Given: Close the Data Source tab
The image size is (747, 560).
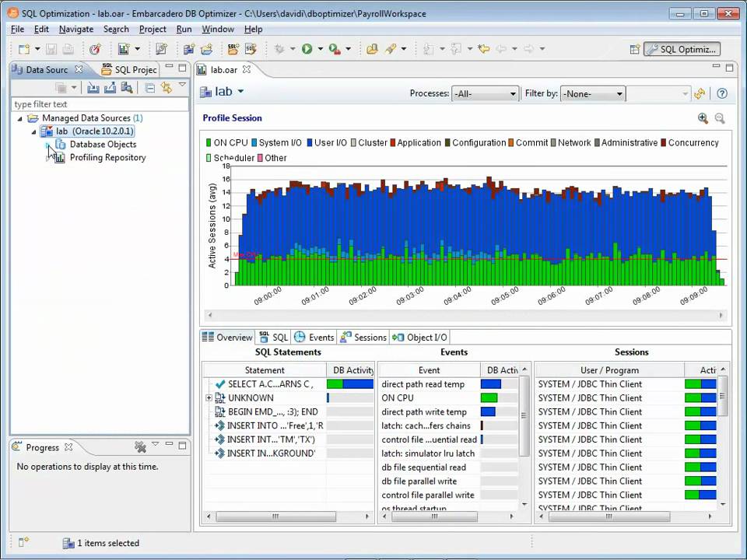Looking at the screenshot, I should tap(79, 69).
